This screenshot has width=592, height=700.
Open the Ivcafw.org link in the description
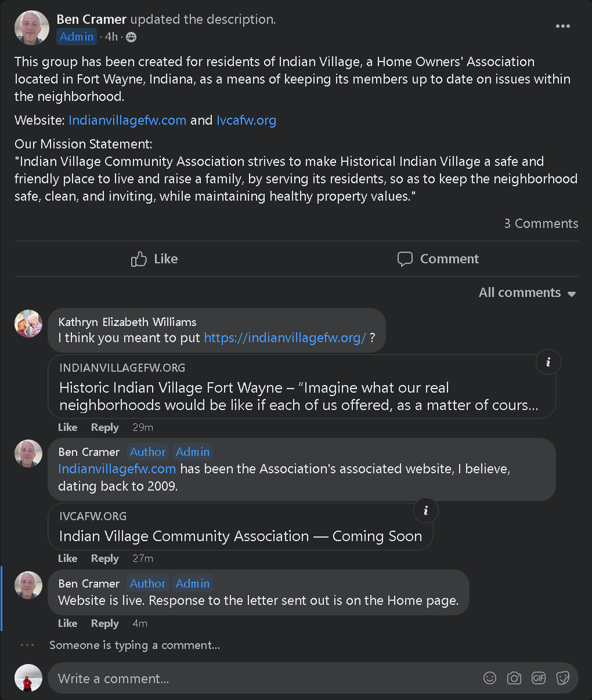(x=246, y=120)
